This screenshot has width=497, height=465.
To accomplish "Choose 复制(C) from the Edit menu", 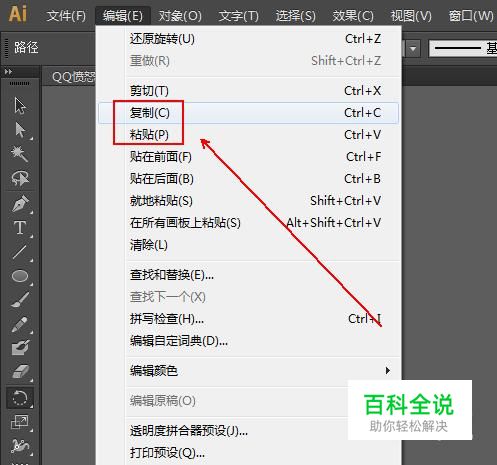I will click(248, 113).
